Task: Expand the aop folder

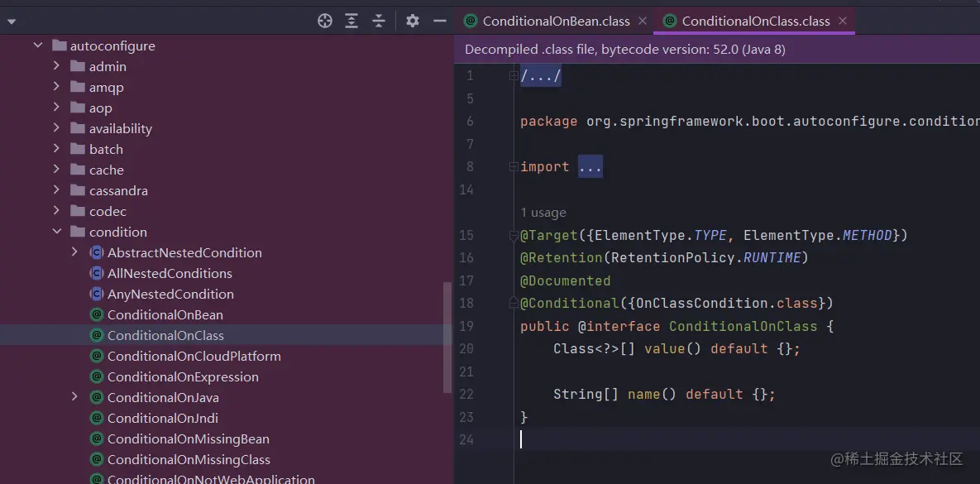Action: point(56,107)
